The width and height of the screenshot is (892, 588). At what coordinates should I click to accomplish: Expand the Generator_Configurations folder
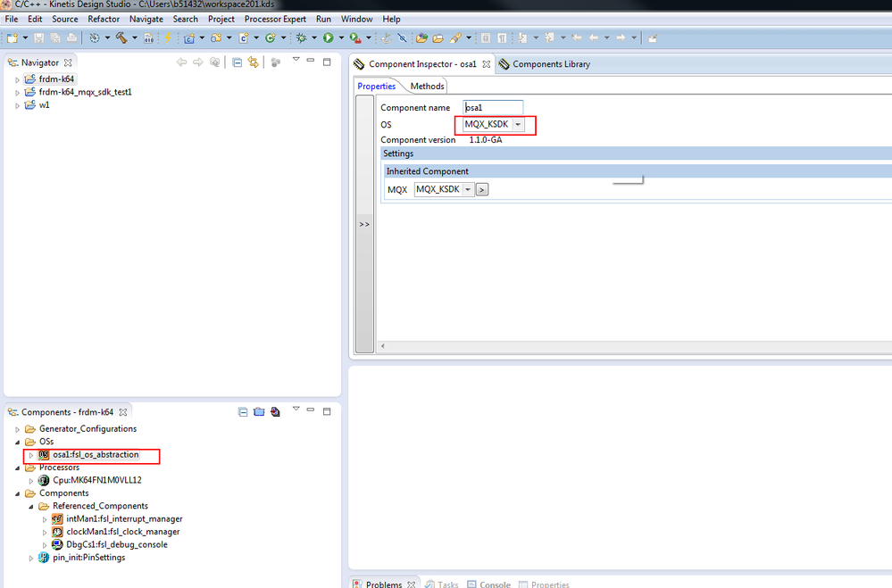tap(17, 429)
